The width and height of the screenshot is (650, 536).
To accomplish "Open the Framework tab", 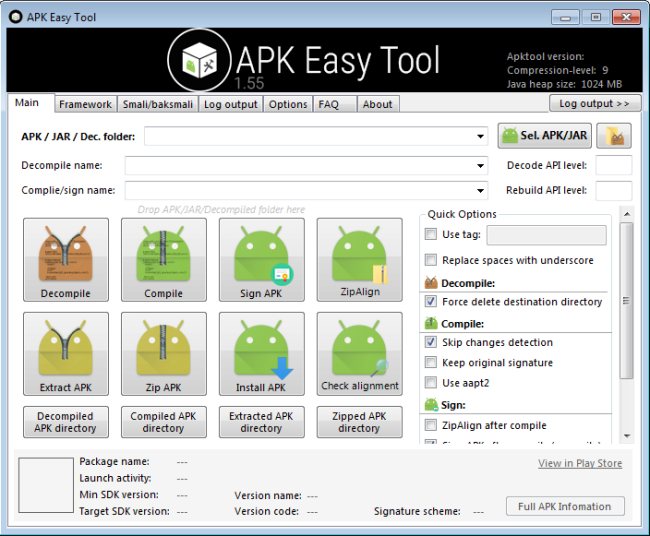I will point(85,104).
